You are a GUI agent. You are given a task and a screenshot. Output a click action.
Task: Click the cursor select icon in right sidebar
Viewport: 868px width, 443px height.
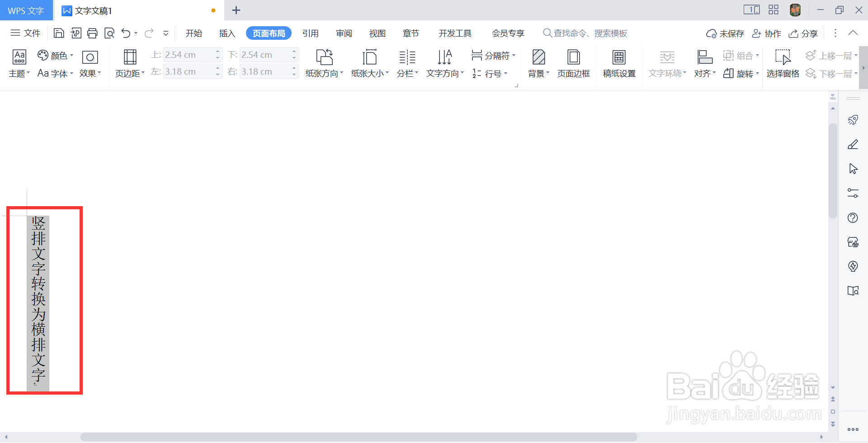point(853,169)
